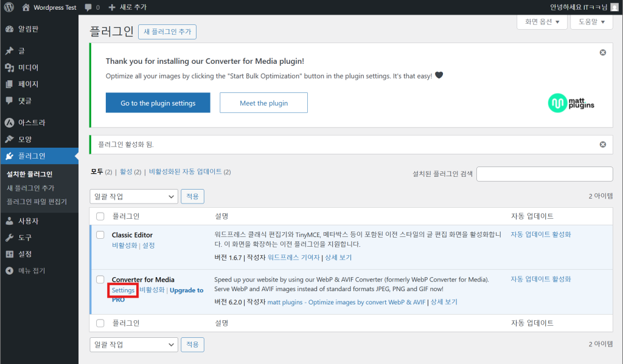Image resolution: width=623 pixels, height=364 pixels.
Task: Open the WordPress logo menu
Action: click(x=9, y=7)
